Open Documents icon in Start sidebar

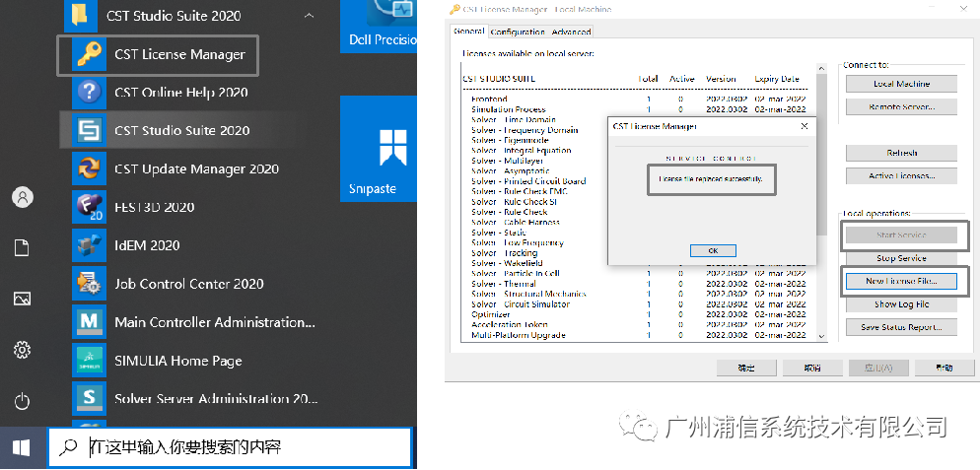point(23,248)
